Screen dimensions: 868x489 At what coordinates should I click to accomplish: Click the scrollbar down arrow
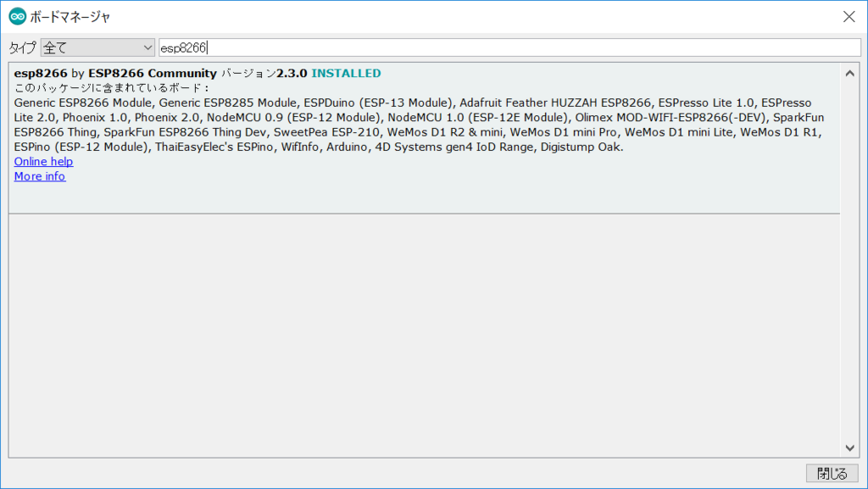pos(849,448)
